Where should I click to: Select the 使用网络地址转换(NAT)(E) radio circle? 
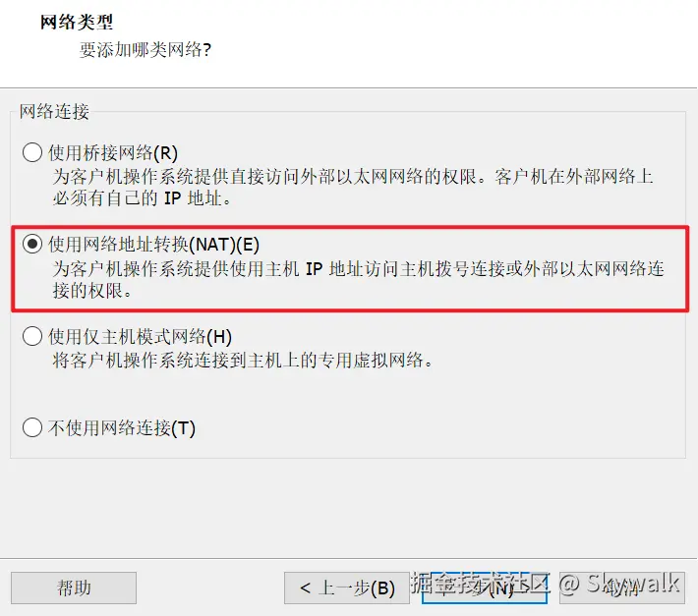[32, 245]
